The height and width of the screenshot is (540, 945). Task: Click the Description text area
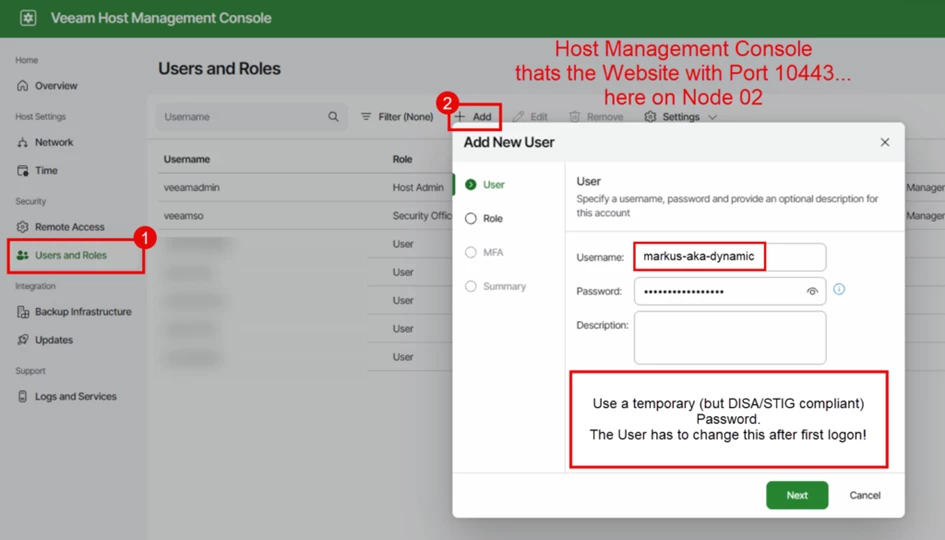[x=730, y=338]
